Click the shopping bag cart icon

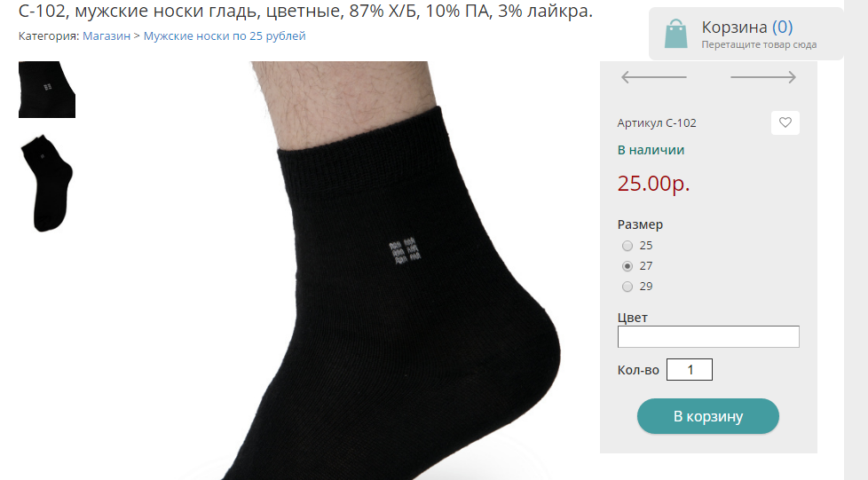pyautogui.click(x=676, y=34)
